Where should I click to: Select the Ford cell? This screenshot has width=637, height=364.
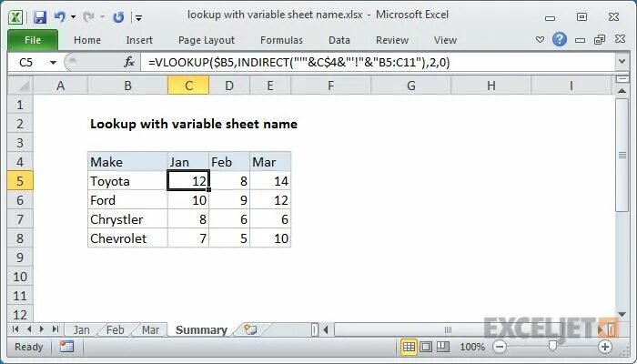coord(127,200)
